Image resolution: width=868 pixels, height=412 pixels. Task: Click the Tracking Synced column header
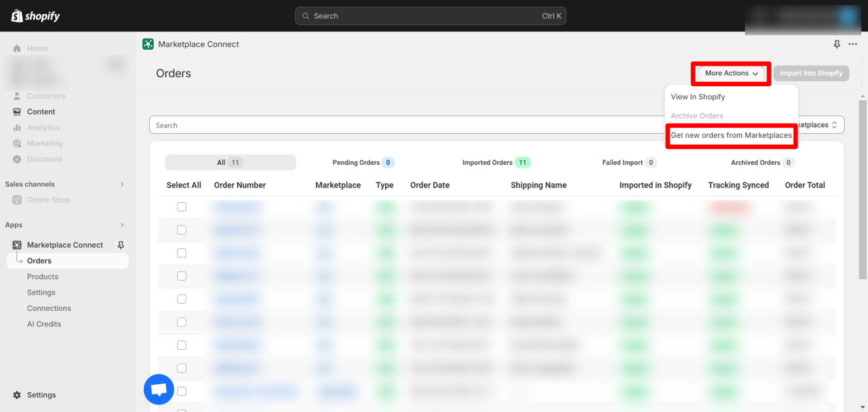coord(738,185)
